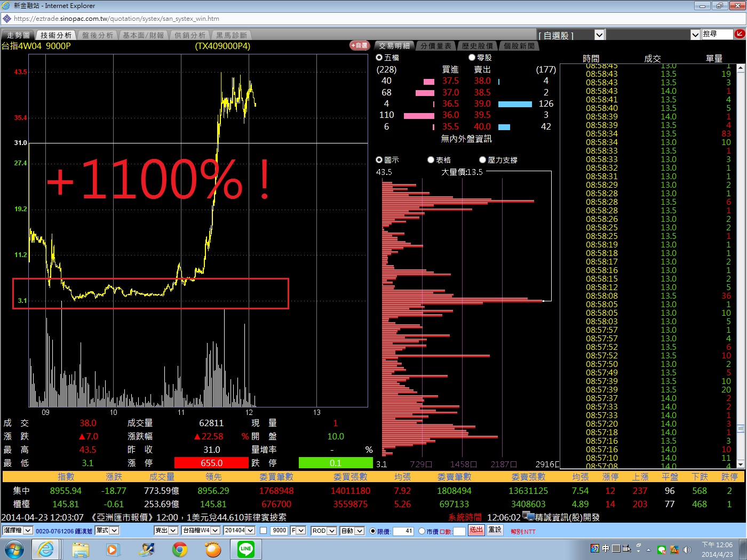Expand the 台指權W4 contract dropdown
This screenshot has width=747, height=560.
(201, 531)
